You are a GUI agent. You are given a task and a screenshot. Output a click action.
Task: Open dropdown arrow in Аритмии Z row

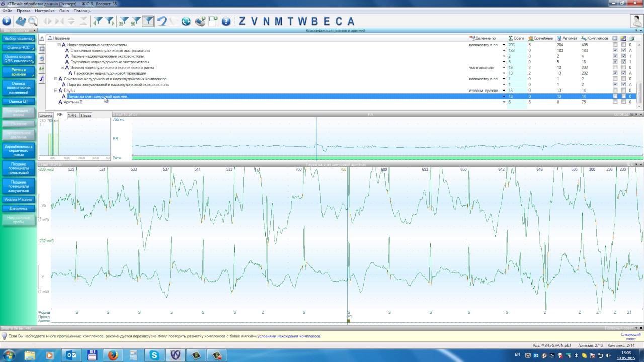click(504, 102)
